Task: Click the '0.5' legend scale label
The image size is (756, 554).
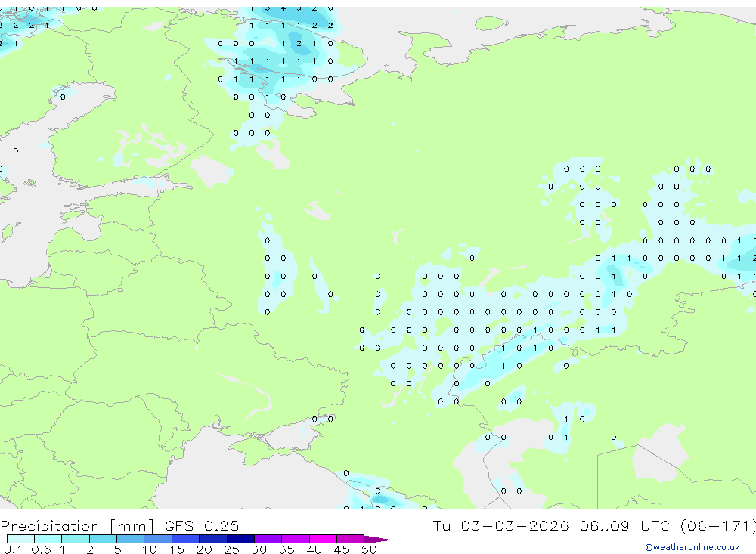Action: pos(41,549)
